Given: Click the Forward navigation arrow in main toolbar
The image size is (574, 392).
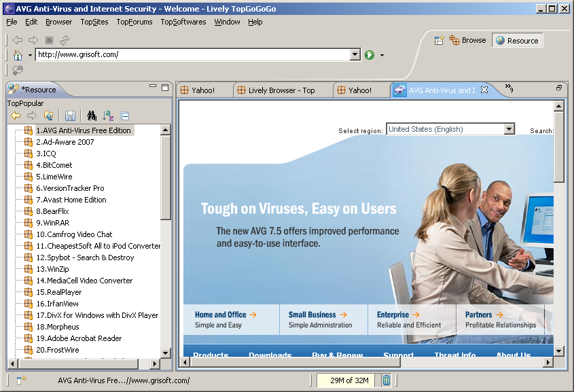Looking at the screenshot, I should [x=33, y=40].
